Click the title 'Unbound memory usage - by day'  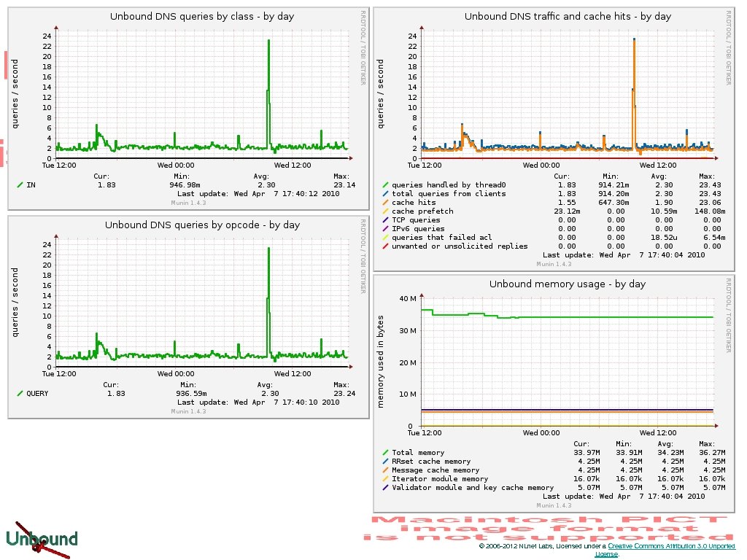pyautogui.click(x=568, y=284)
